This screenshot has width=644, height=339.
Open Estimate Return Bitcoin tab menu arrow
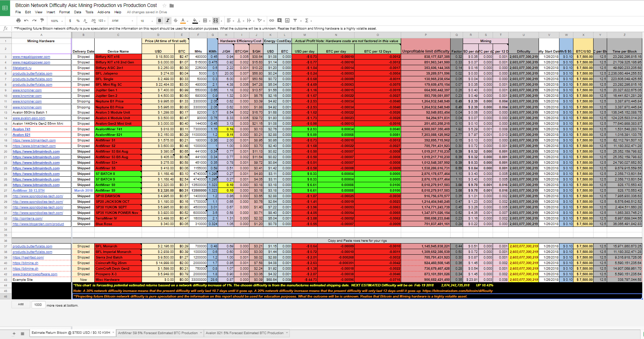tap(113, 333)
